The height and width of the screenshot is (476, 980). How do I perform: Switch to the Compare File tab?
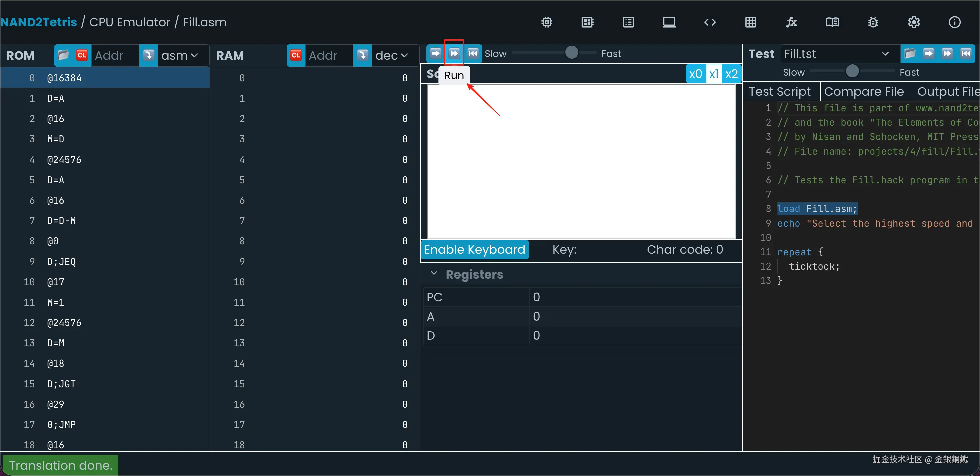click(864, 92)
